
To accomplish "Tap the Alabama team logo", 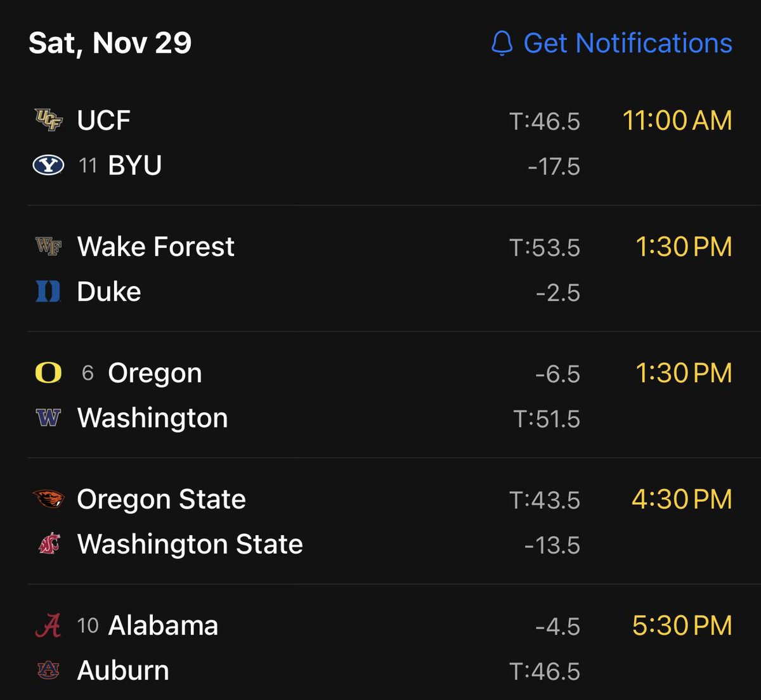I will point(48,626).
